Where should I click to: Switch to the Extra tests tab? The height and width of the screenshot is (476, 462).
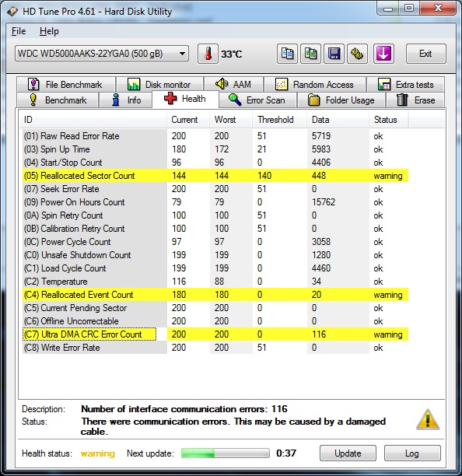405,85
